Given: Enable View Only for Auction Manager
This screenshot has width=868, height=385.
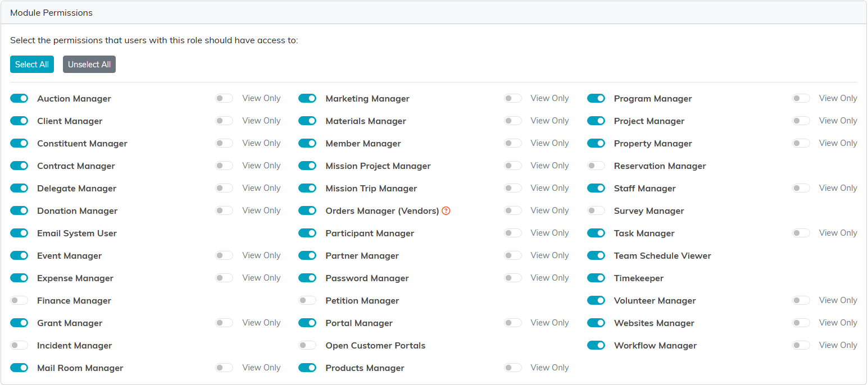Looking at the screenshot, I should 224,98.
